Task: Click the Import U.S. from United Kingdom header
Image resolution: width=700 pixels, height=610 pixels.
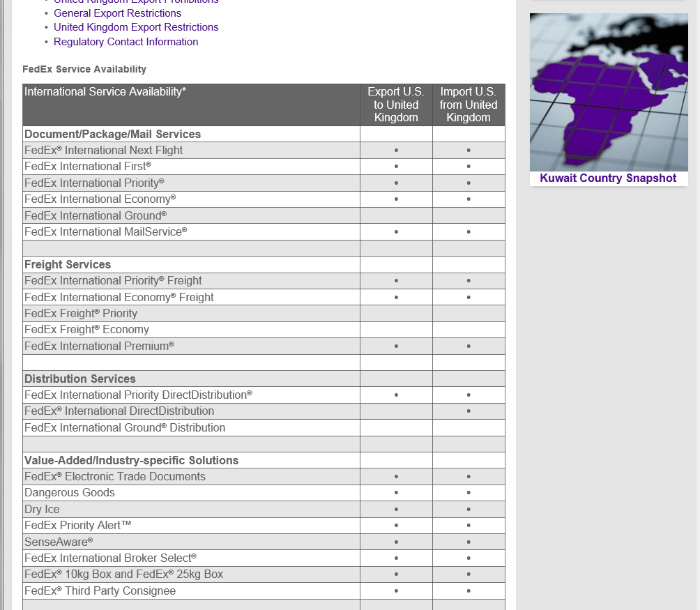Action: coord(469,105)
